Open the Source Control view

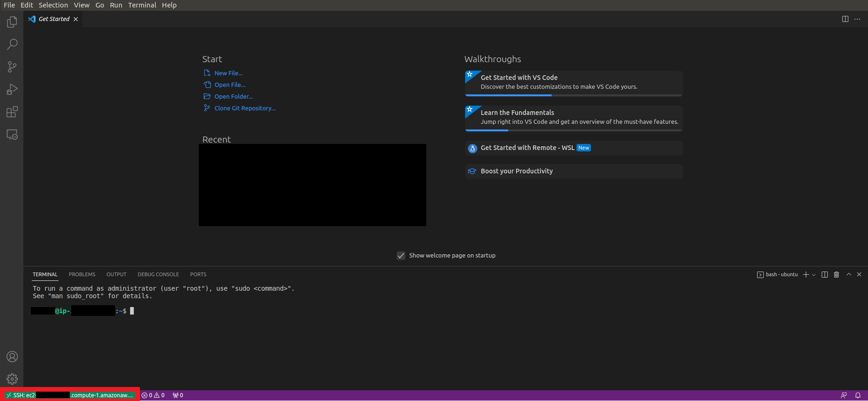pyautogui.click(x=12, y=67)
